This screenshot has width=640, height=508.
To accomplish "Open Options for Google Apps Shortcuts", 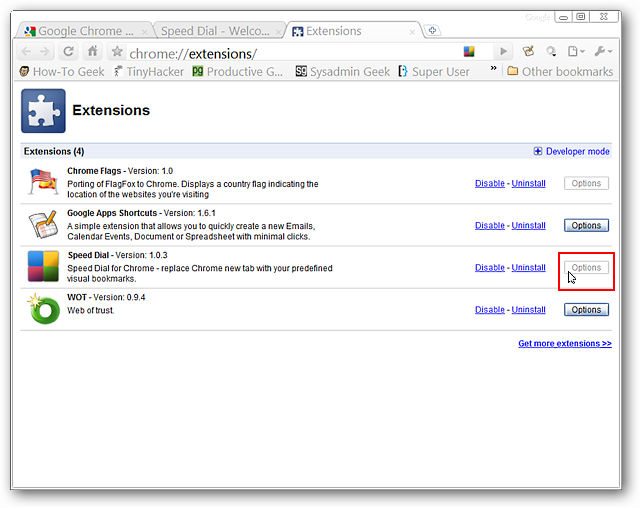I will click(586, 226).
